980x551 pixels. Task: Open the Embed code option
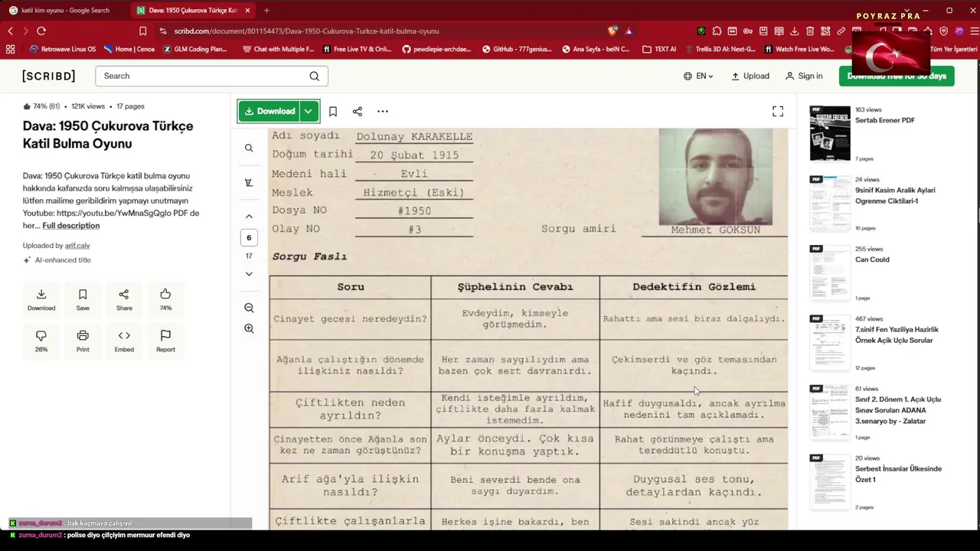pos(124,341)
